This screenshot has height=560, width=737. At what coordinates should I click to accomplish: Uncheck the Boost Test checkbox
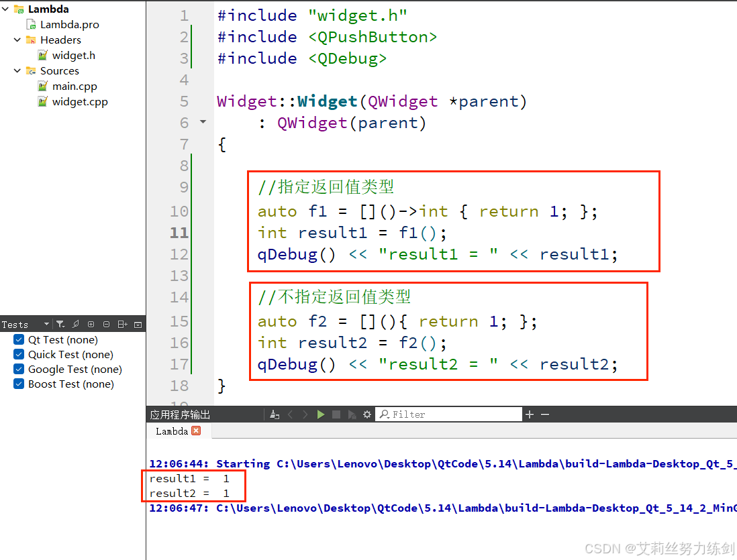coord(19,384)
